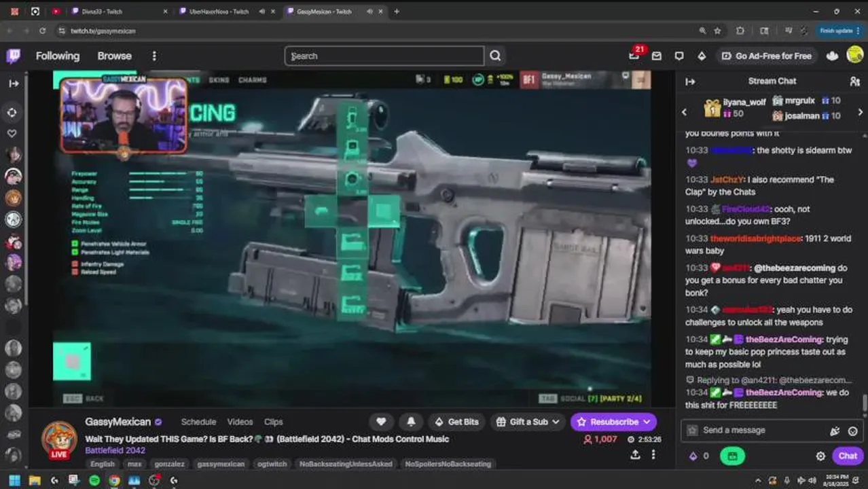The width and height of the screenshot is (868, 489).
Task: Mute the GassyMexican tab audio
Action: point(369,12)
